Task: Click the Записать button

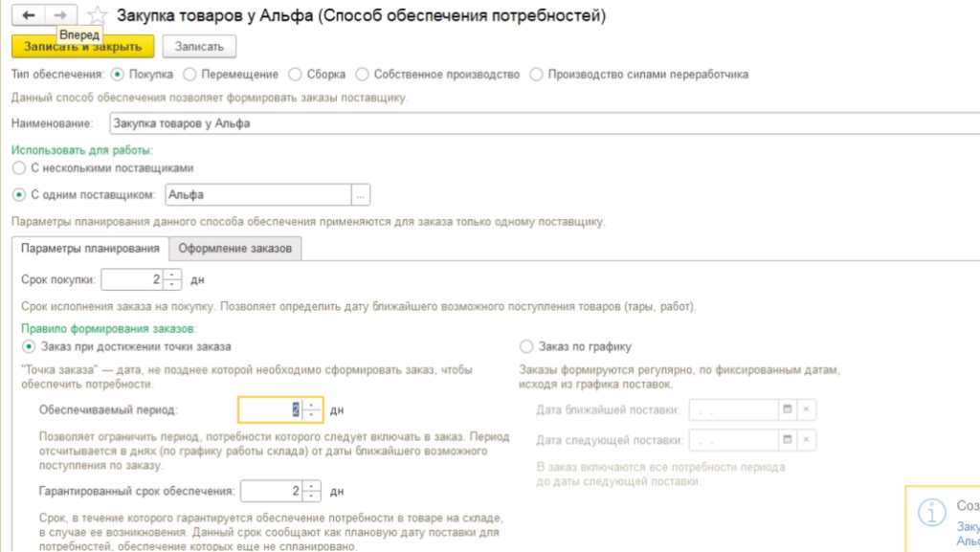Action: click(x=199, y=46)
